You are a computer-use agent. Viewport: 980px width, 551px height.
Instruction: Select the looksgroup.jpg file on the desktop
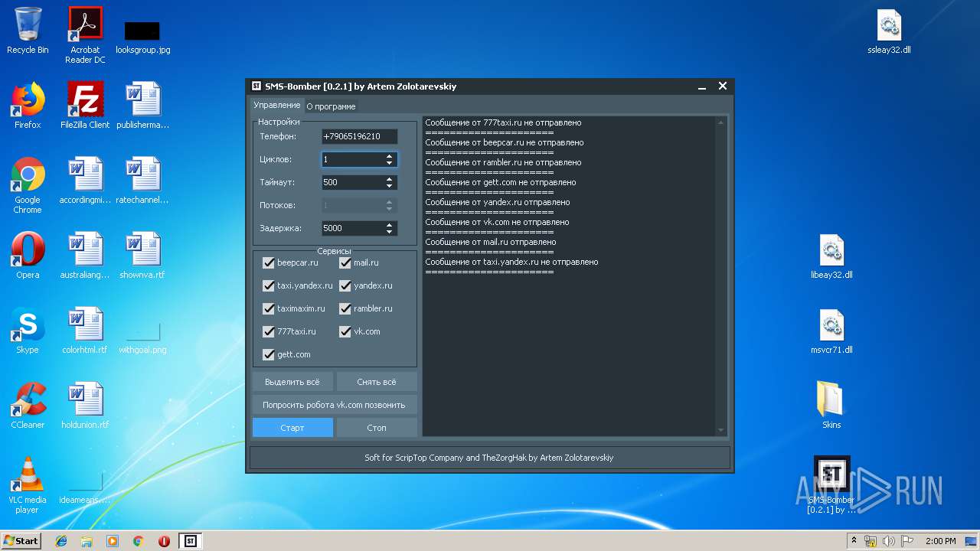(142, 35)
